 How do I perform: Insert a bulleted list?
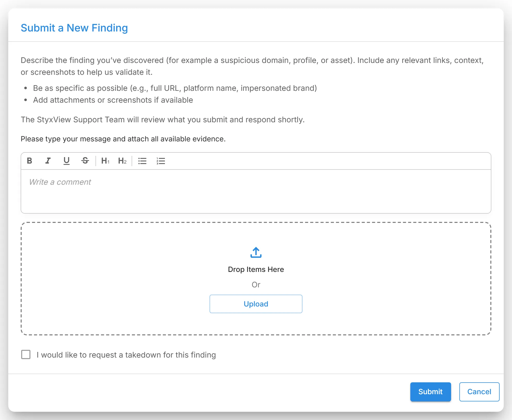click(x=142, y=161)
